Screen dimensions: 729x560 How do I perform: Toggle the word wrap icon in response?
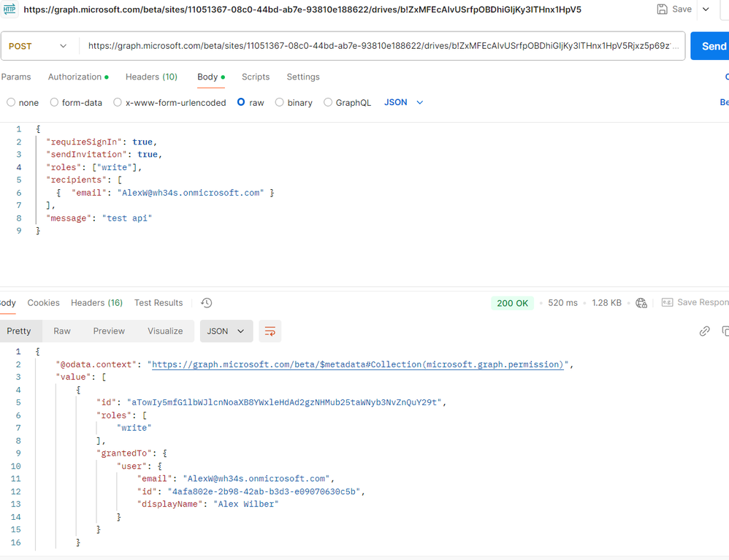(x=270, y=331)
